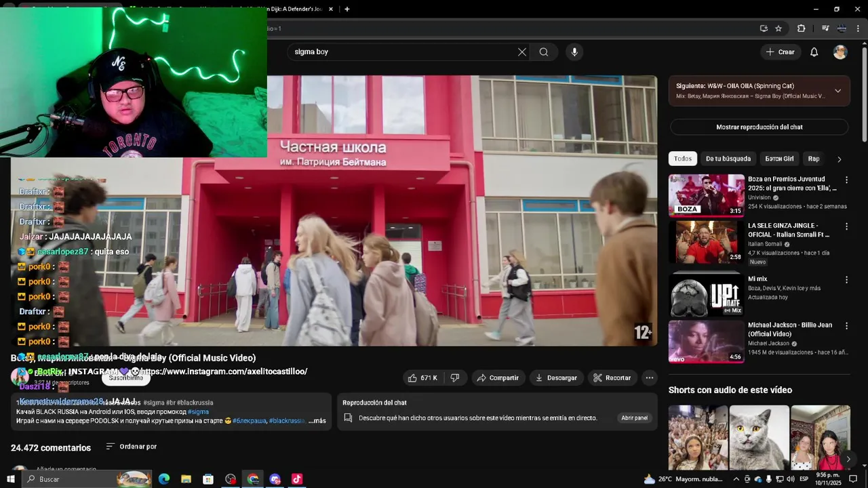
Task: Click the 24.472 comentarios heading
Action: (x=51, y=448)
